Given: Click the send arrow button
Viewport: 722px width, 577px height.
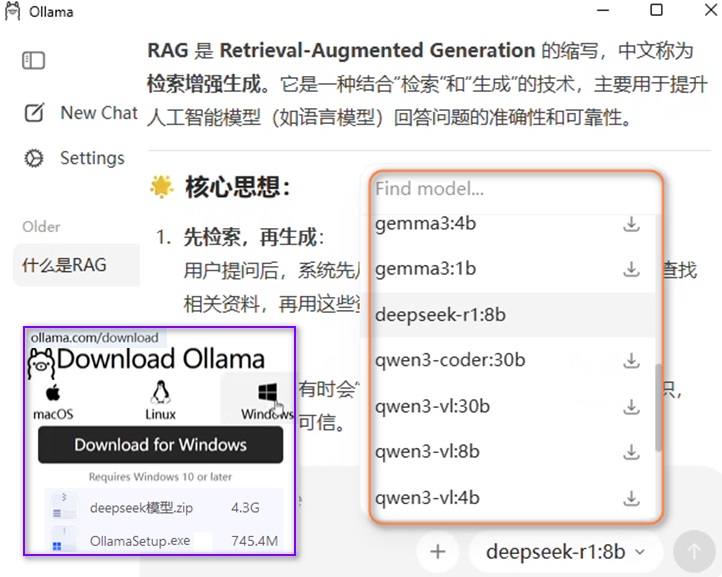Looking at the screenshot, I should (694, 551).
